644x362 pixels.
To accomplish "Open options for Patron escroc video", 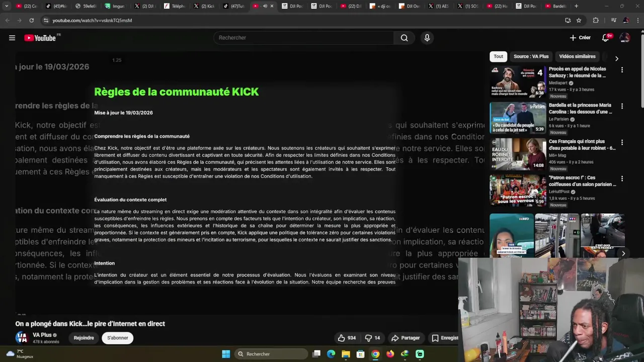I will (x=622, y=178).
